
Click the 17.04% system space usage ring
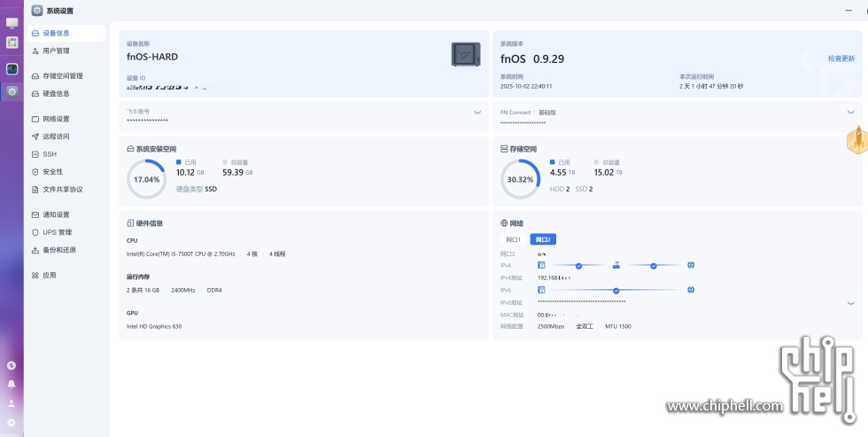click(147, 179)
